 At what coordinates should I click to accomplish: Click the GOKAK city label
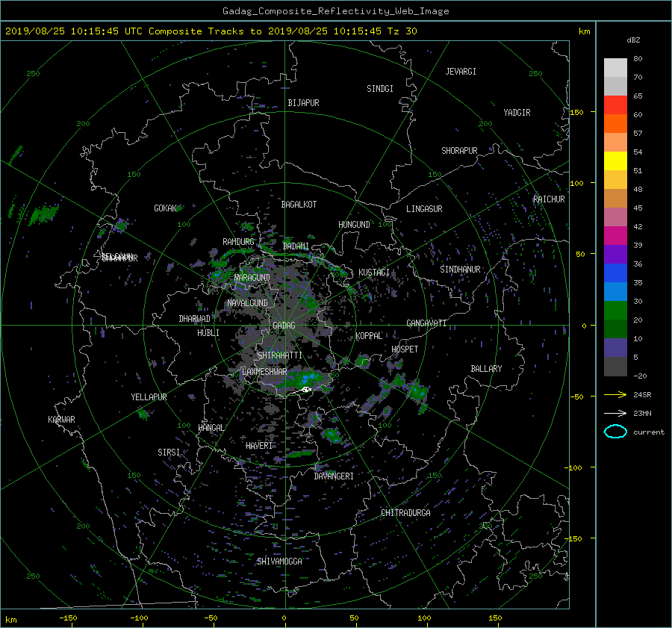point(165,208)
